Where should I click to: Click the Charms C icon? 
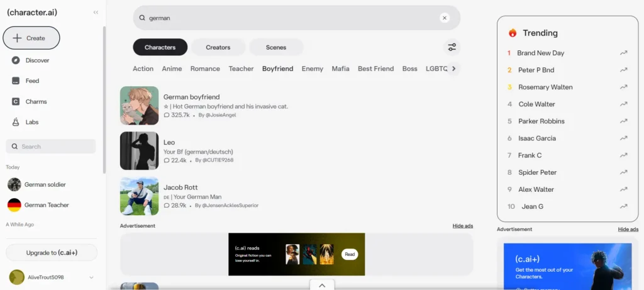tap(16, 101)
